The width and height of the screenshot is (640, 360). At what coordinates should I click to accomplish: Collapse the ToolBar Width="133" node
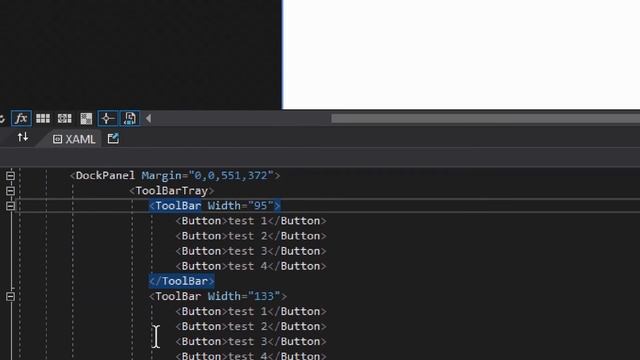(x=11, y=296)
